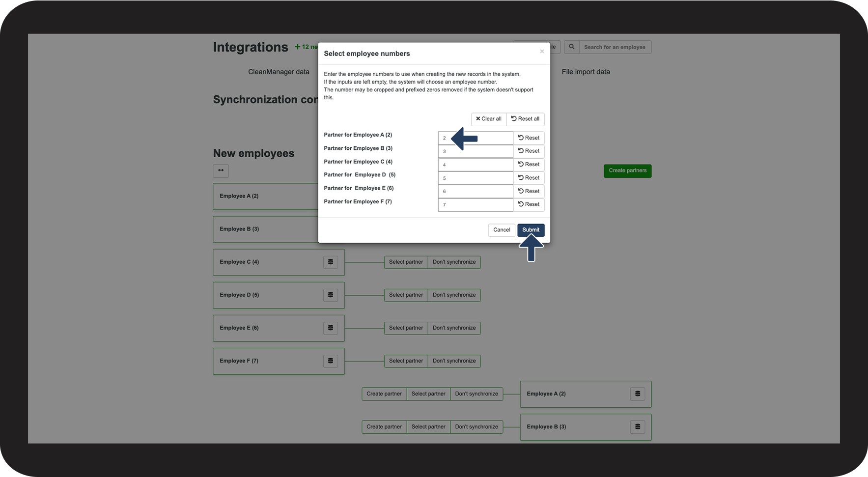868x477 pixels.
Task: Choose Don't synchronize for Employee D (5)
Action: [x=454, y=295]
